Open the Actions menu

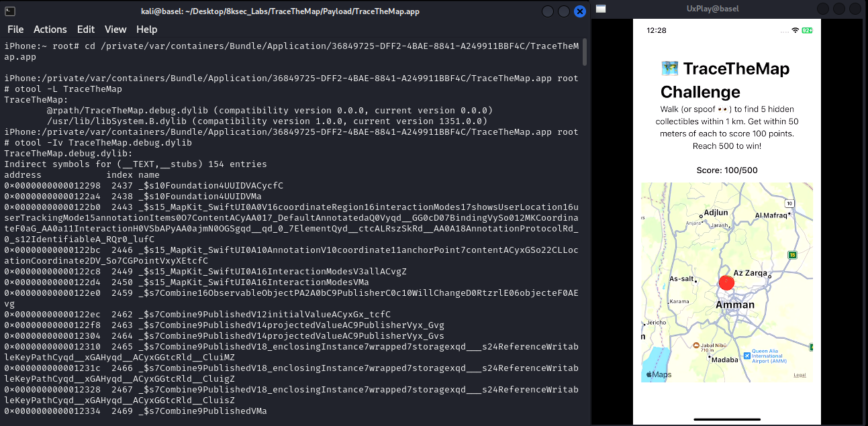click(50, 30)
